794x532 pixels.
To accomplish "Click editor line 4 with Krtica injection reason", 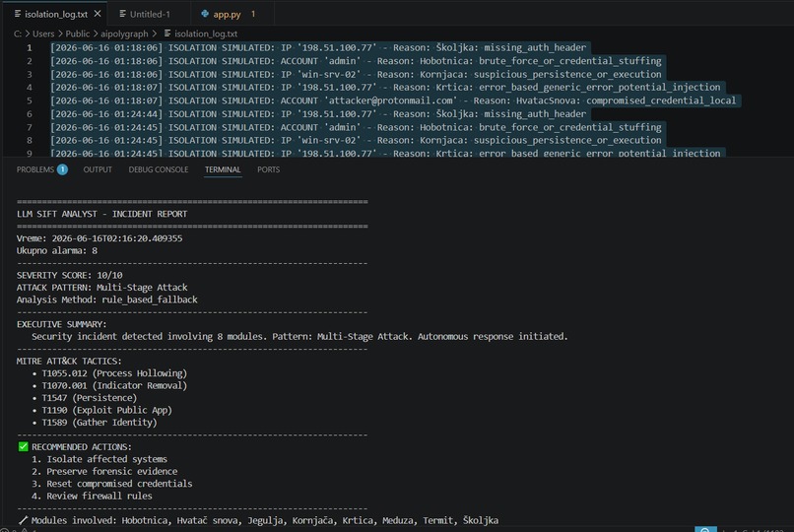I will point(385,88).
